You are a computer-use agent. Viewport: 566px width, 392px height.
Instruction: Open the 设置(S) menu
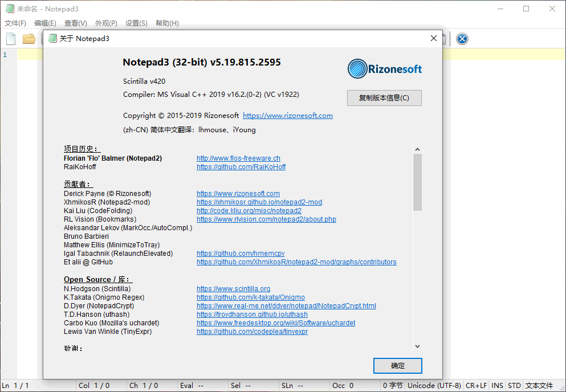tap(136, 23)
